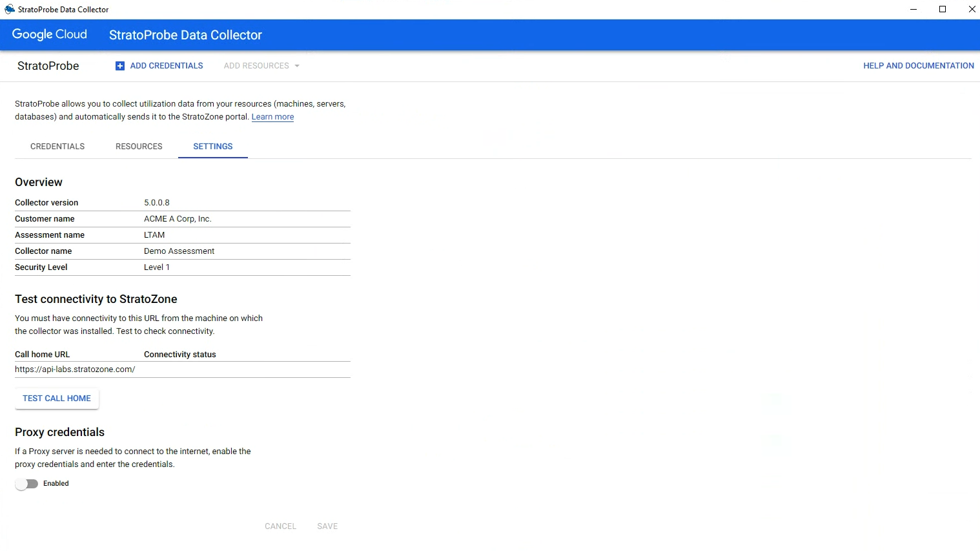Open the Add Resources dropdown arrow
The image size is (980, 551).
(297, 66)
